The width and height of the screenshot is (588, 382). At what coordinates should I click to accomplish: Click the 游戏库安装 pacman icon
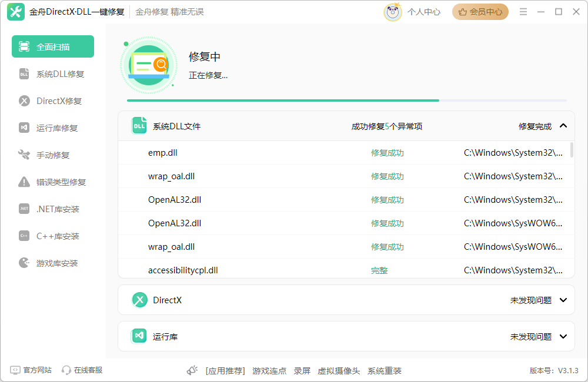point(24,263)
